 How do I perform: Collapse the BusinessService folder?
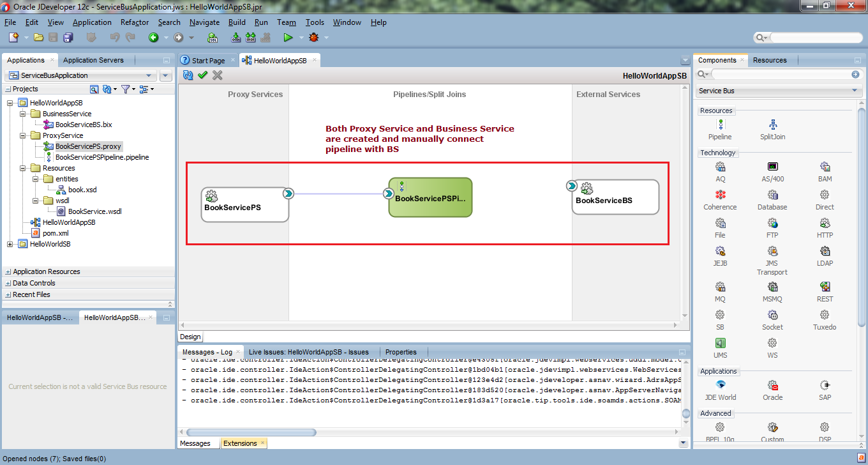(x=22, y=114)
